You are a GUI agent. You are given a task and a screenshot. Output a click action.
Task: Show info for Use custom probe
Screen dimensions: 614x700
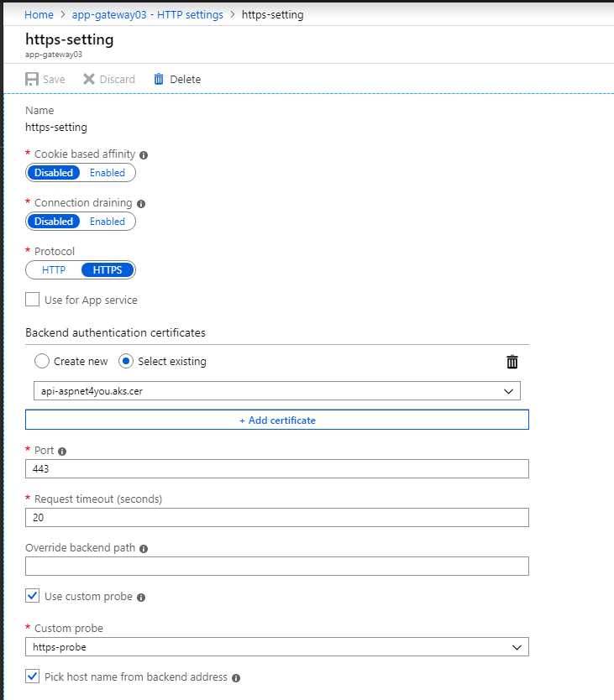point(141,598)
